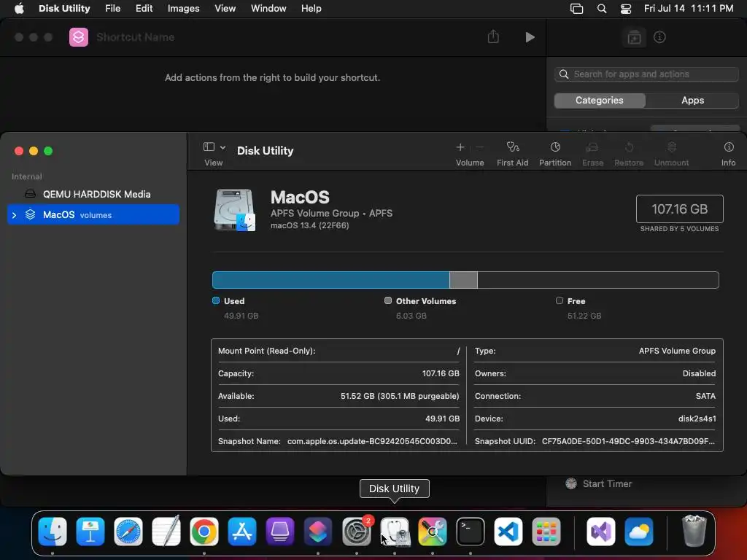Launch Google Chrome from the Dock
747x560 pixels.
[x=204, y=532]
